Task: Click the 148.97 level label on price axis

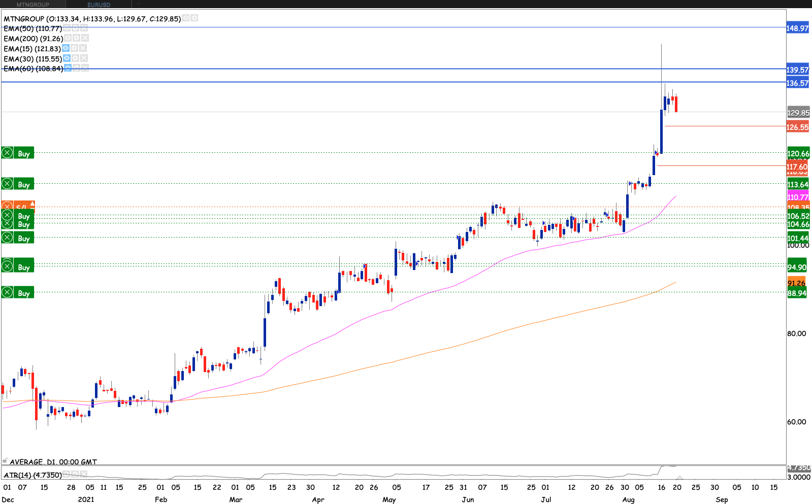Action: [x=797, y=28]
